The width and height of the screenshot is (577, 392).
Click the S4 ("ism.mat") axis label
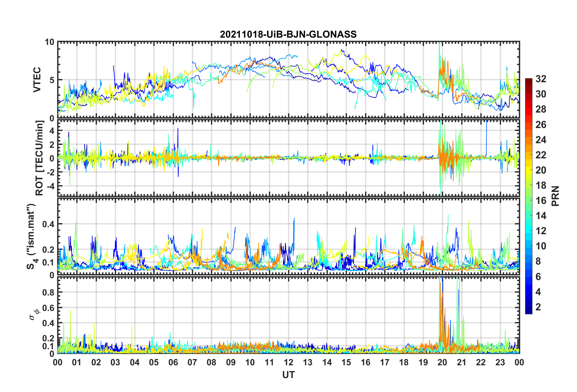coord(32,236)
